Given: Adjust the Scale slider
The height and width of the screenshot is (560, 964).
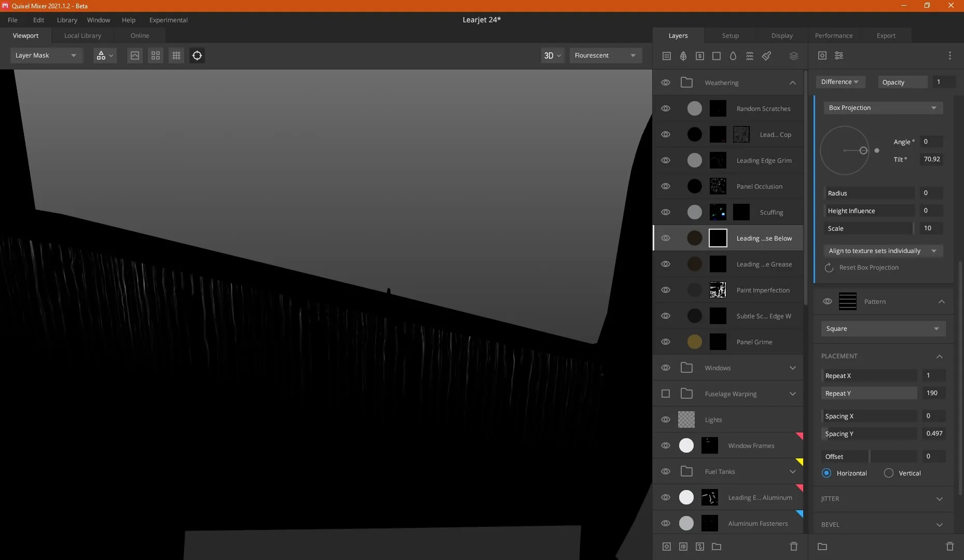Looking at the screenshot, I should point(869,229).
